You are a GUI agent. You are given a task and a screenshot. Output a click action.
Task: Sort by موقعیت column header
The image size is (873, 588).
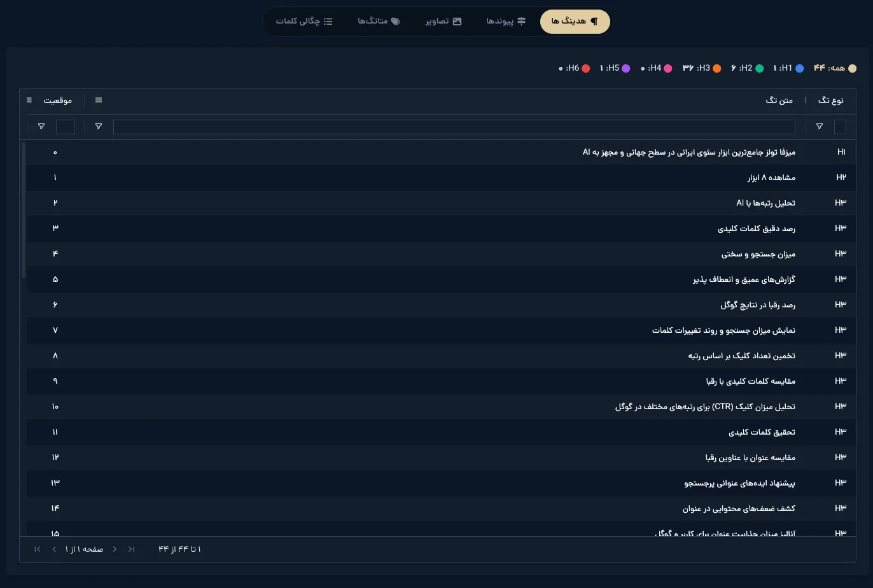click(58, 101)
